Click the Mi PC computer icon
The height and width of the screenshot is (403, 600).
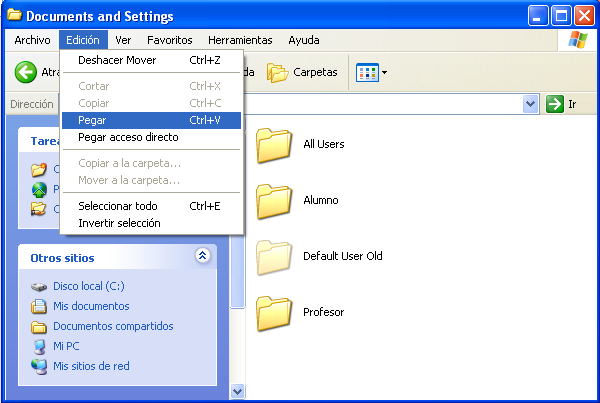click(x=39, y=346)
